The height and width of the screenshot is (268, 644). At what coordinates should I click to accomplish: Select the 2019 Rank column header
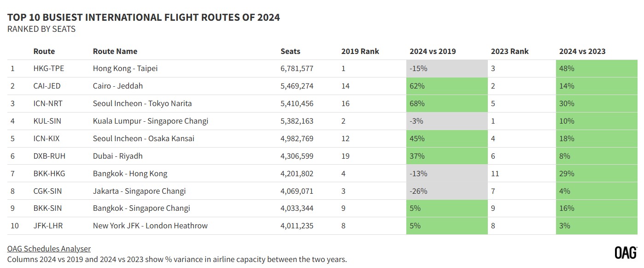tap(360, 51)
